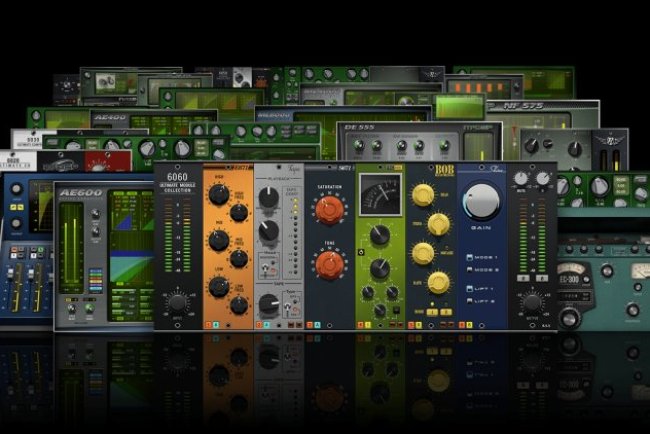650x434 pixels.
Task: Turn the SATURATION knob
Action: (x=329, y=210)
